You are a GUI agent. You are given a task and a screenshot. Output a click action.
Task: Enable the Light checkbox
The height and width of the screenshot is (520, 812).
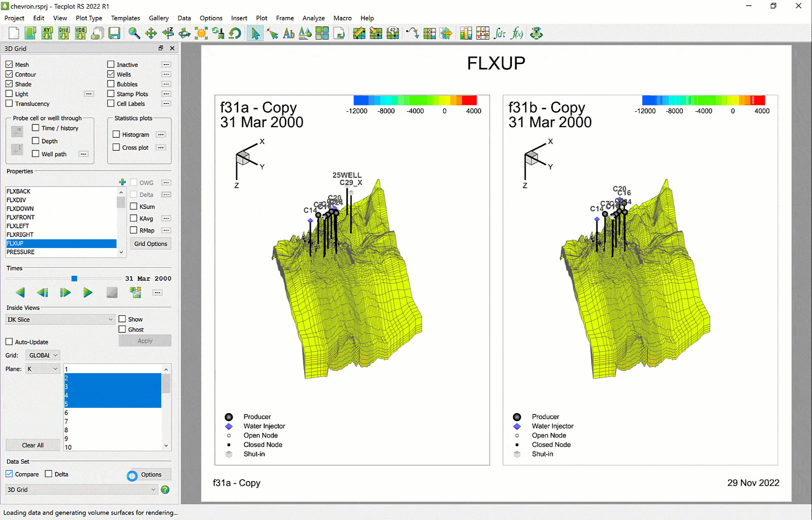pos(9,94)
